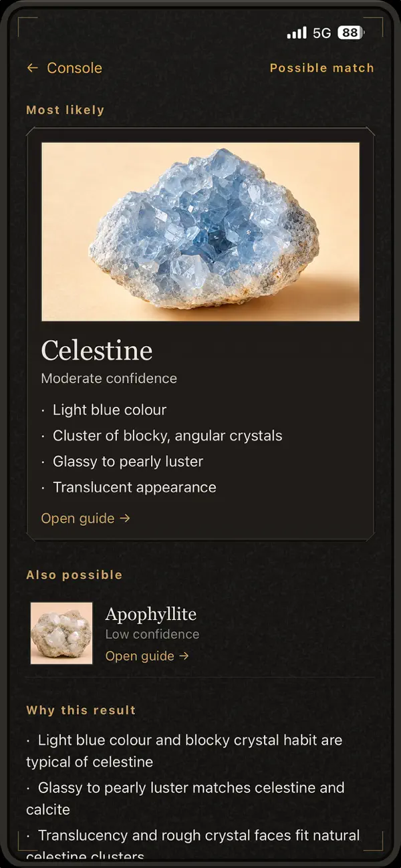This screenshot has height=868, width=401.
Task: Open the Apophyllite thumbnail image
Action: (x=61, y=633)
